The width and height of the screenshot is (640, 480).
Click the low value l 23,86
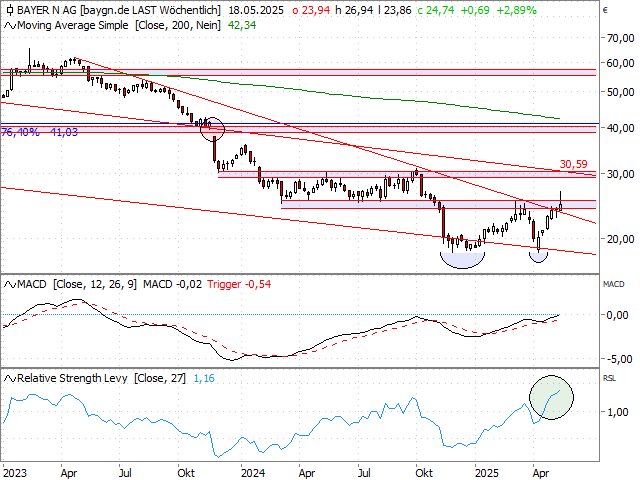pyautogui.click(x=395, y=10)
